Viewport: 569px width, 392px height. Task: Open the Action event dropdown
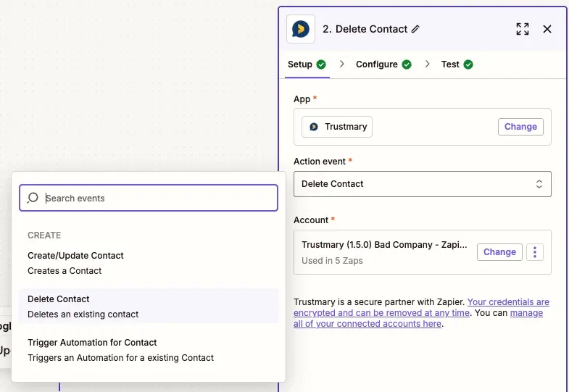422,184
